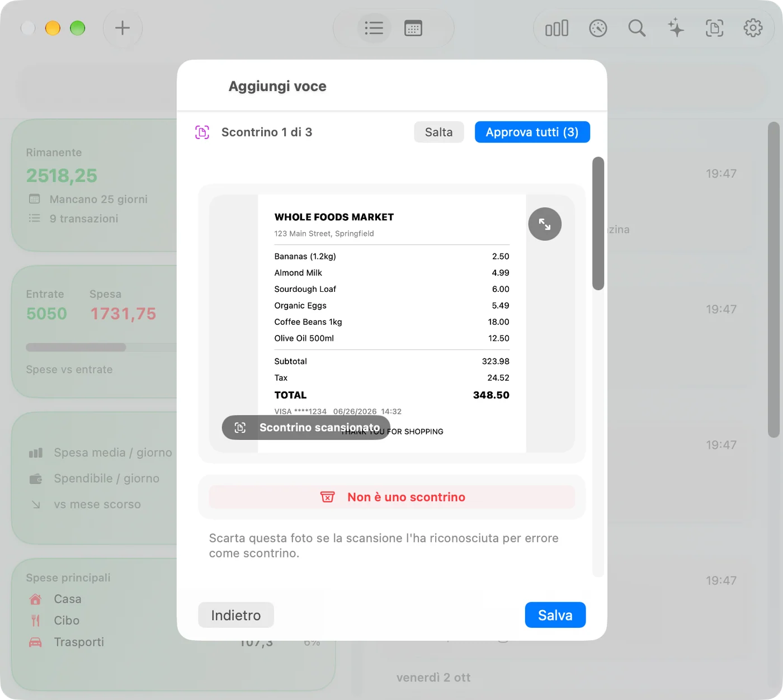The height and width of the screenshot is (700, 783).
Task: Click the scan icon beside Scontrino 1 di 3
Action: tap(202, 133)
